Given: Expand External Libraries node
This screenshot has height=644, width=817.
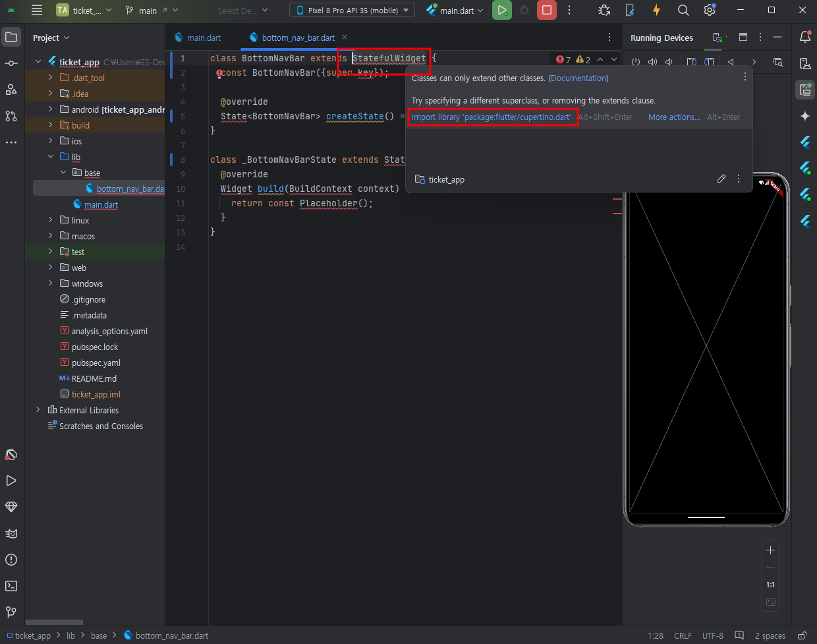Looking at the screenshot, I should 38,410.
